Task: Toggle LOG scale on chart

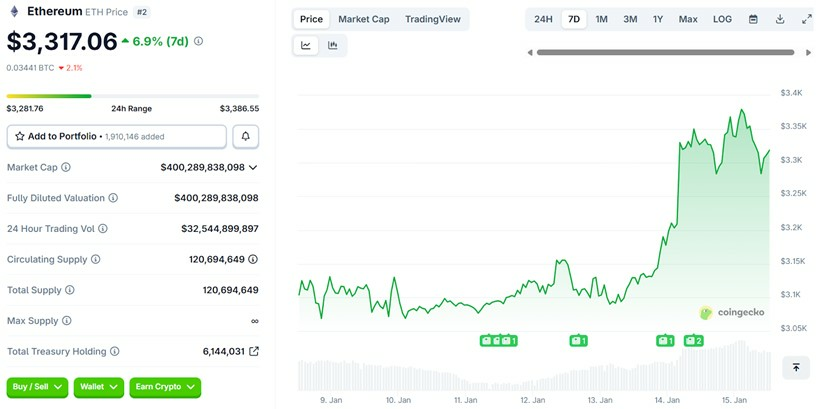Action: (x=722, y=19)
